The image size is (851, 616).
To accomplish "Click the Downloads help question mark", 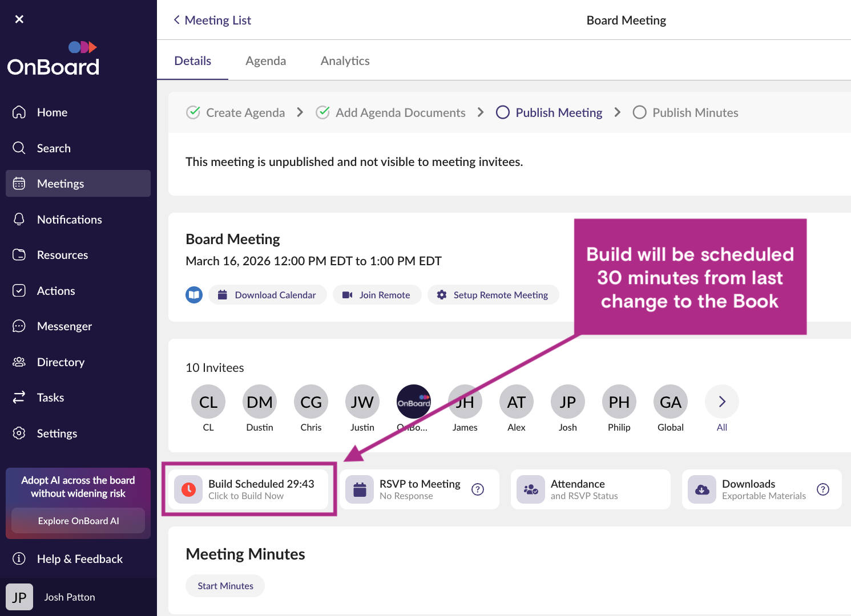I will click(822, 489).
